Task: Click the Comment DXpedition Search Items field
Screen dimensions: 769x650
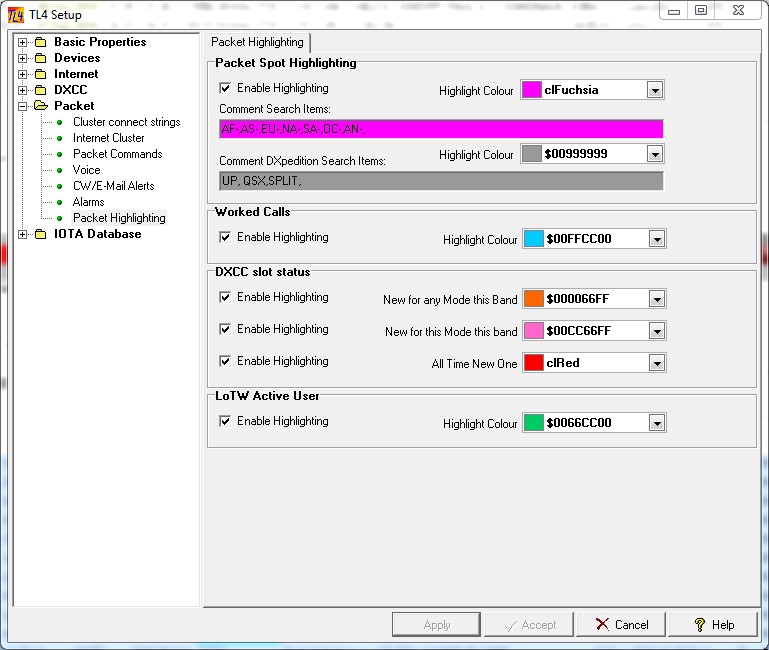Action: point(441,181)
